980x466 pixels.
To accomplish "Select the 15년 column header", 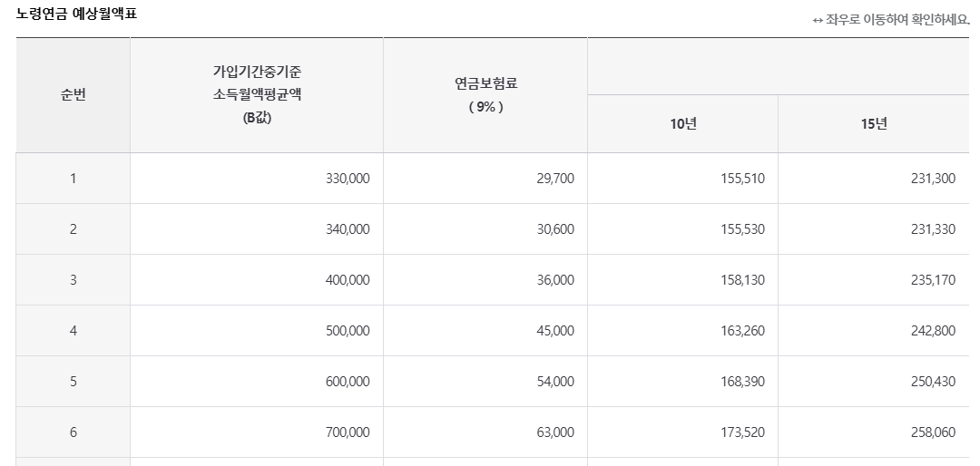I will [x=874, y=123].
